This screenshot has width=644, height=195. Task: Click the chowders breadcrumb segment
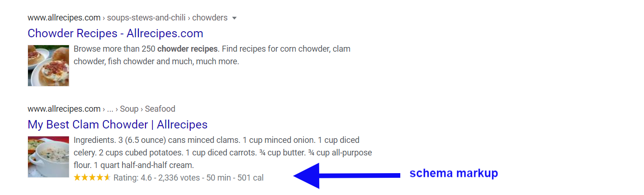[210, 18]
